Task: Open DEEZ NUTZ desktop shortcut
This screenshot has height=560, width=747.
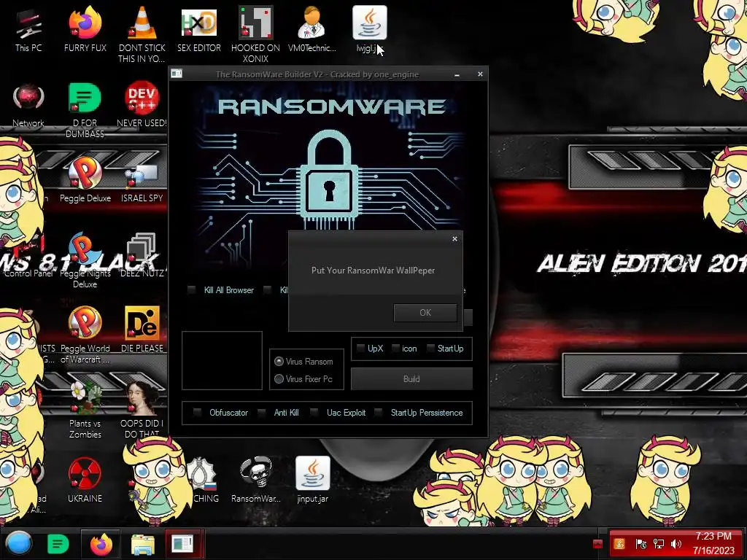Action: click(x=142, y=255)
